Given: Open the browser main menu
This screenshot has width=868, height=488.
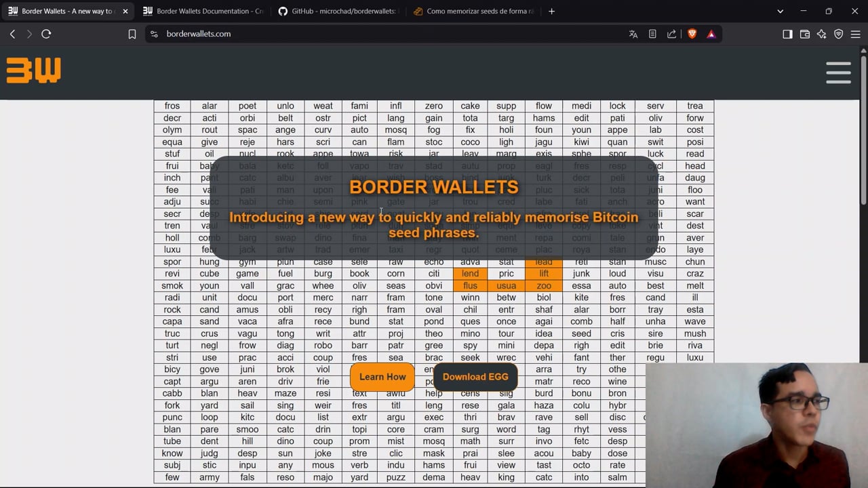Looking at the screenshot, I should point(855,34).
